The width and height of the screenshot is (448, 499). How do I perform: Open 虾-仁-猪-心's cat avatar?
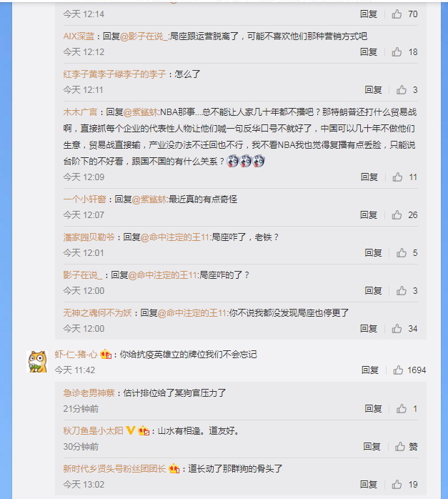pos(37,362)
